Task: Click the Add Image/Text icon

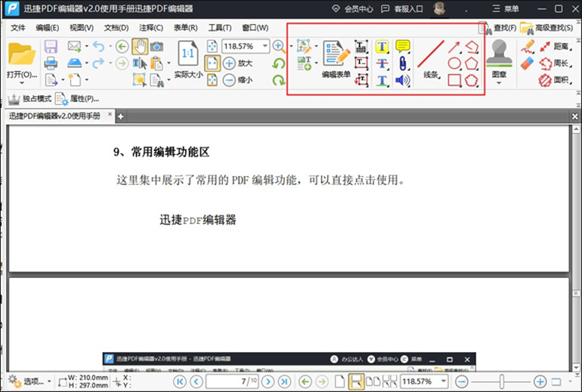Action: [304, 63]
